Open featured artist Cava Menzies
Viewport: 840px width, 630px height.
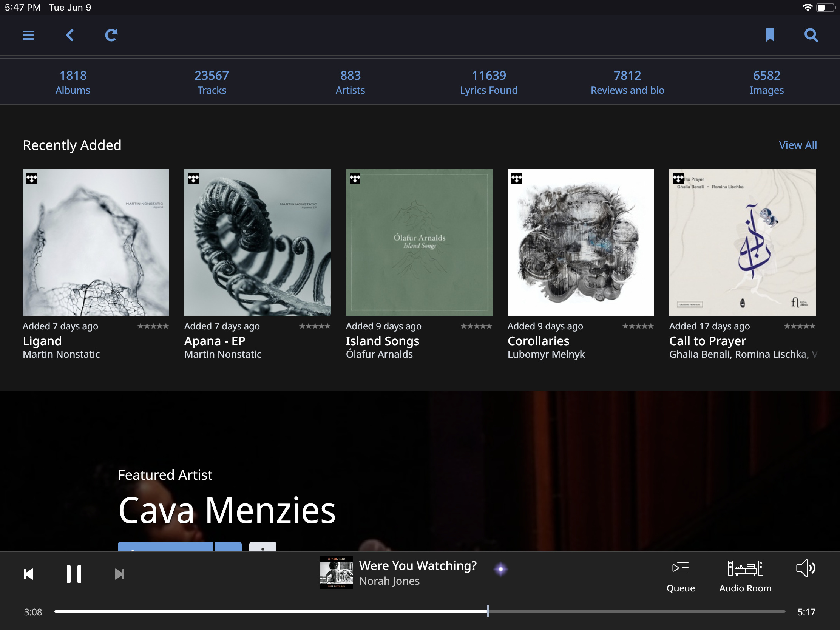[x=227, y=510]
